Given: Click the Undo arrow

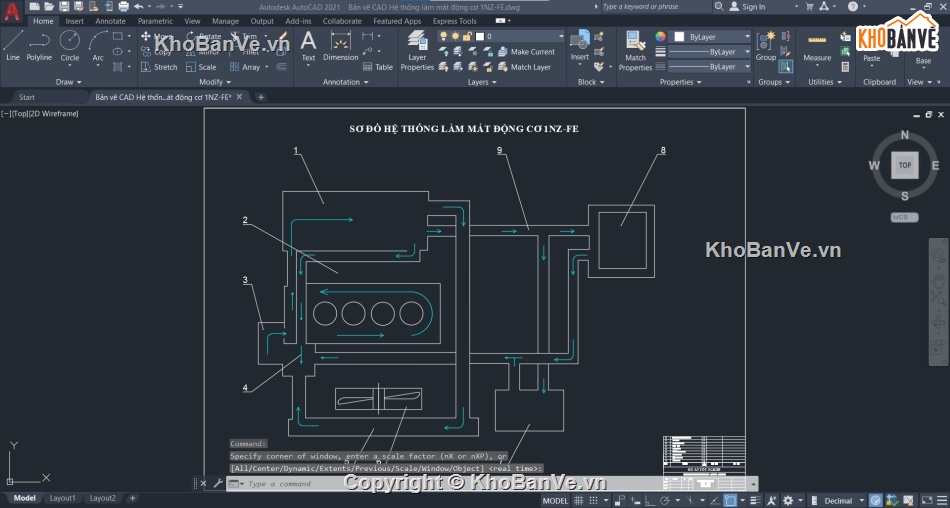Looking at the screenshot, I should [x=139, y=7].
